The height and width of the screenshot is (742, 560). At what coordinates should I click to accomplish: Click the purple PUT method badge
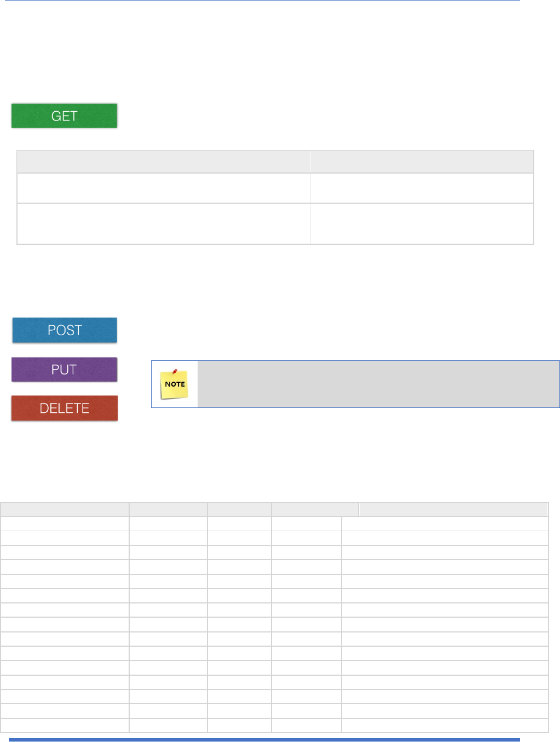(64, 370)
